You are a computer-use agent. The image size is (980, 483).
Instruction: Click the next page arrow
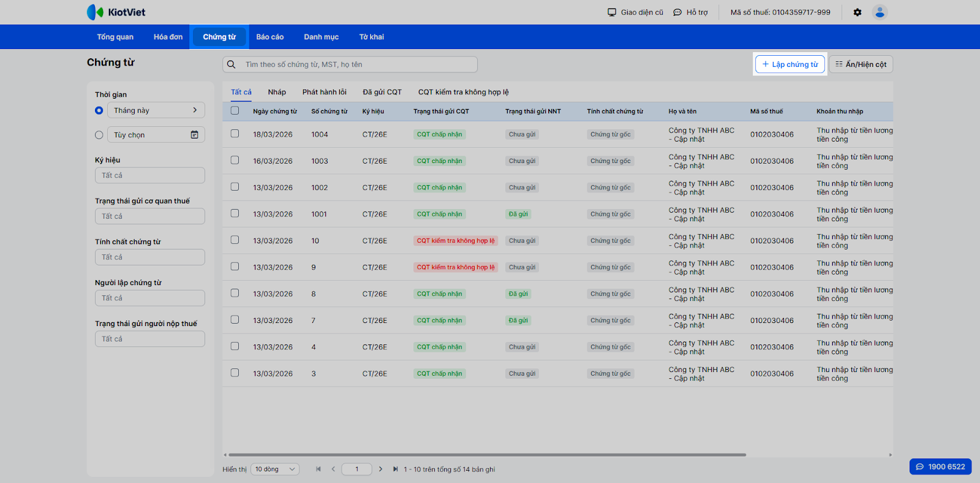[380, 470]
